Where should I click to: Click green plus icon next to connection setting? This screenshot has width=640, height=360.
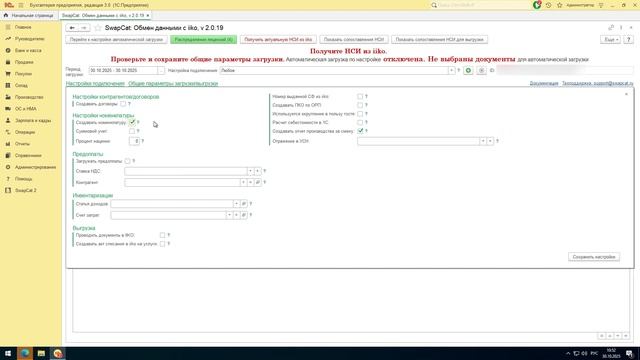point(468,71)
